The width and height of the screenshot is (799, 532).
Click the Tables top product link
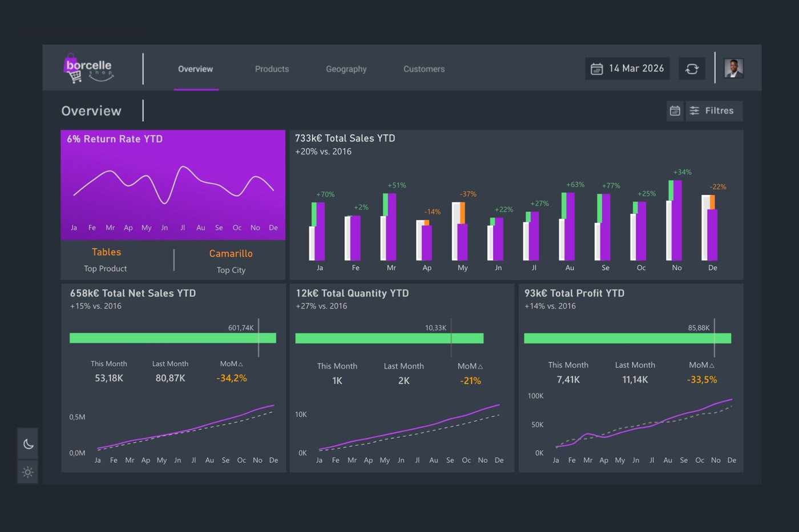106,252
